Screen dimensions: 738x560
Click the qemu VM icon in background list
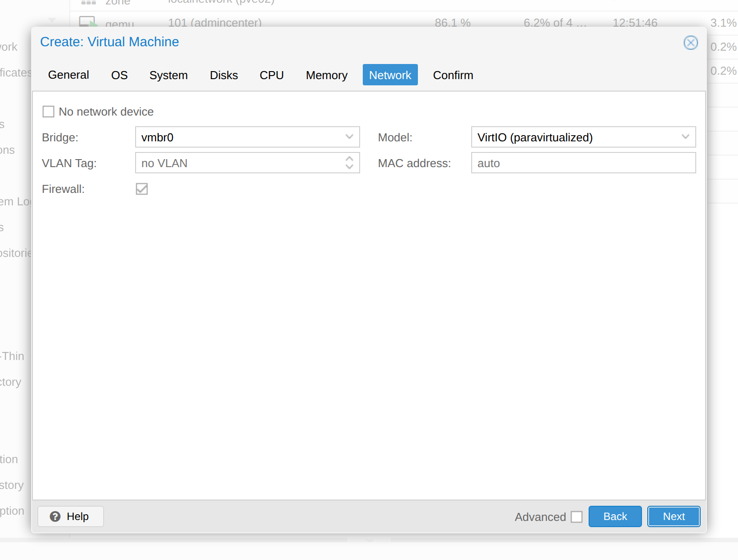(x=88, y=21)
